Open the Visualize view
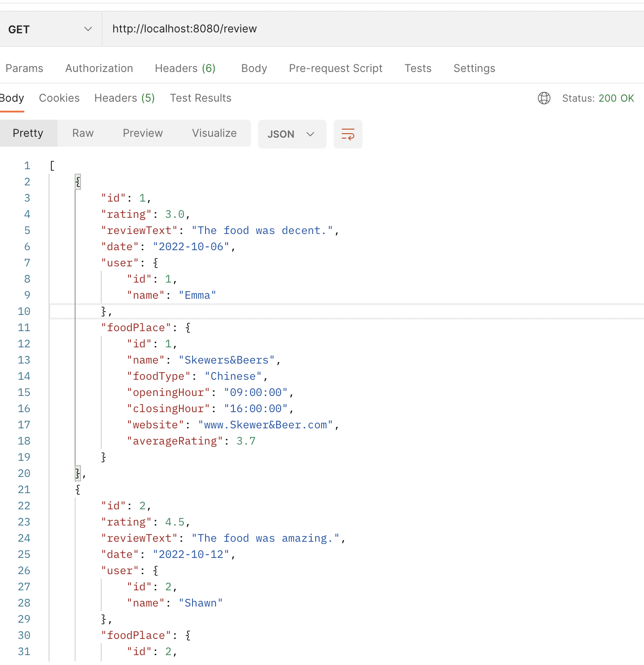Screen dimensions: 644x665 click(x=214, y=133)
